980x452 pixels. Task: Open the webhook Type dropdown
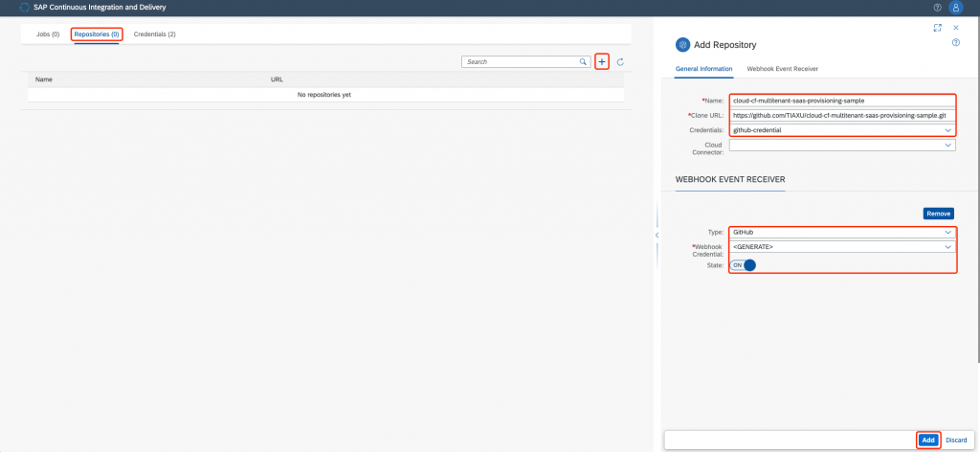click(948, 232)
